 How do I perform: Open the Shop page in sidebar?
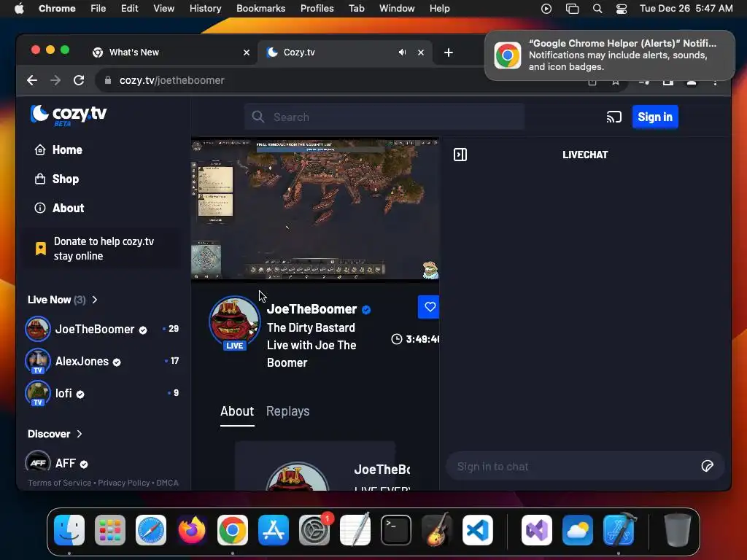coord(57,179)
